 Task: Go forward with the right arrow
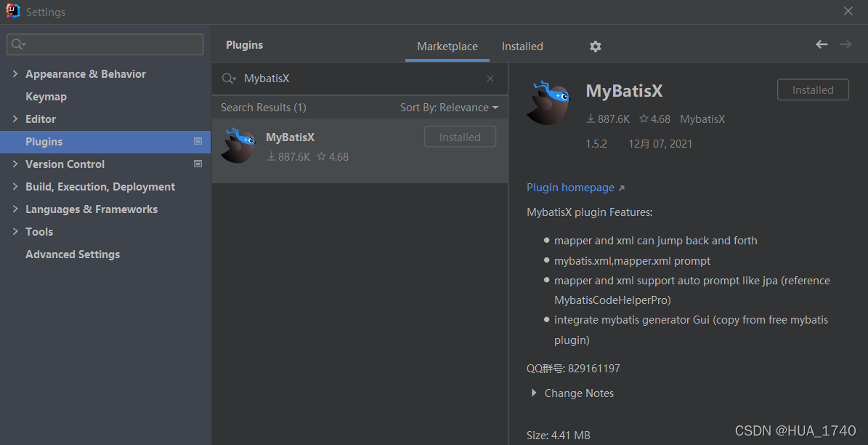(x=845, y=44)
